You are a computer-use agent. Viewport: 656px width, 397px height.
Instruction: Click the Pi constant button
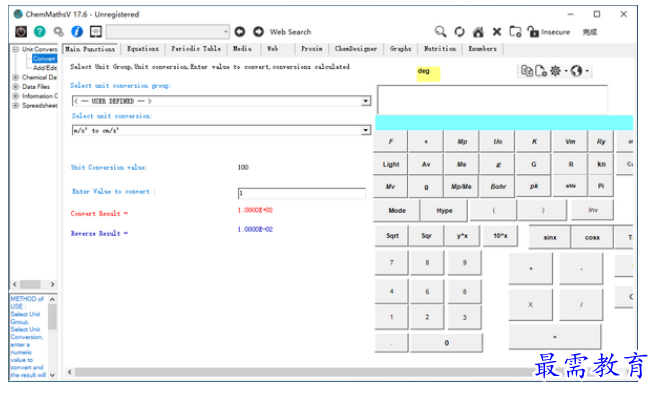[x=601, y=186]
